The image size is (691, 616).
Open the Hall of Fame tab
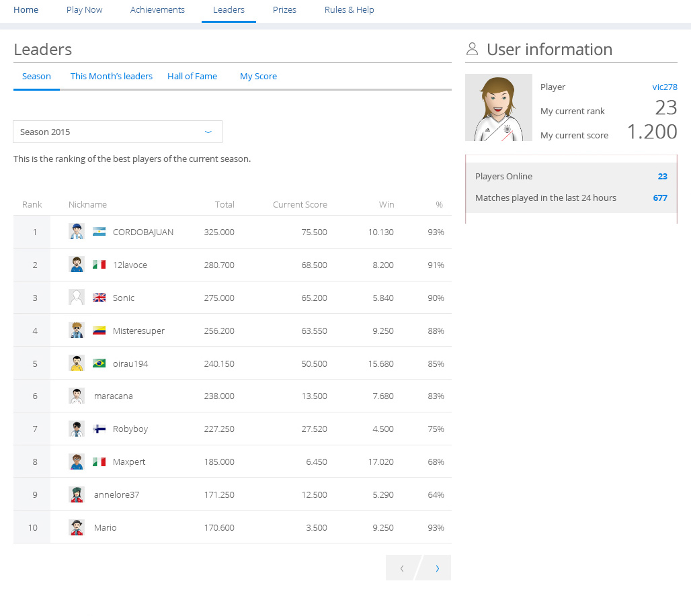(192, 76)
